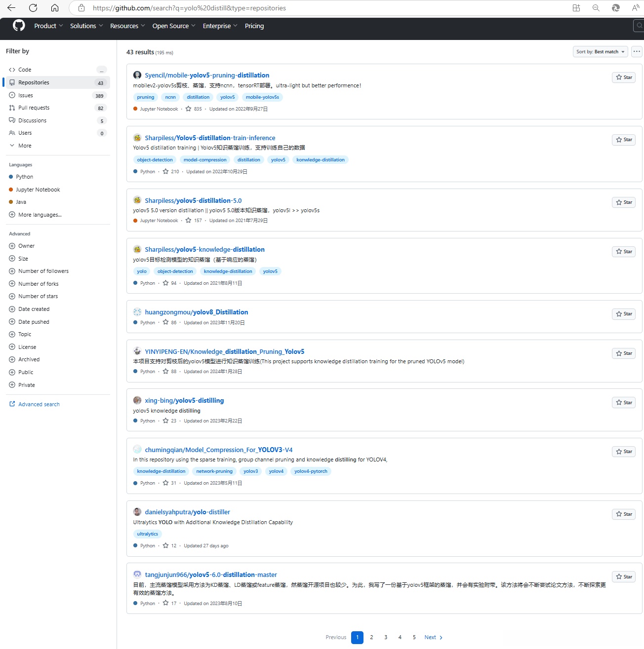
Task: Filter results by Pull requests
Action: click(x=57, y=108)
